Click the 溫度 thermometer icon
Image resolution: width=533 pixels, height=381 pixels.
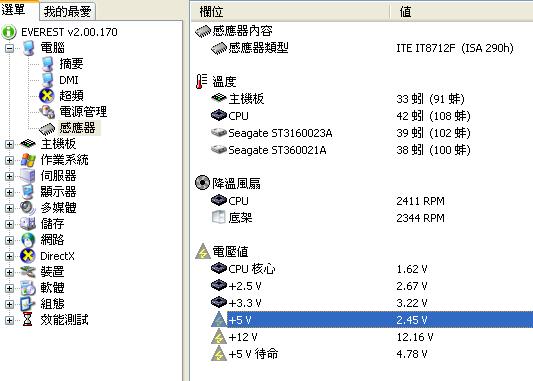(x=201, y=82)
